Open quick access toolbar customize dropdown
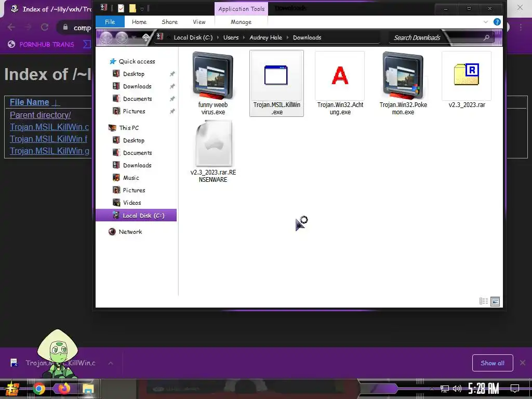 click(x=142, y=9)
